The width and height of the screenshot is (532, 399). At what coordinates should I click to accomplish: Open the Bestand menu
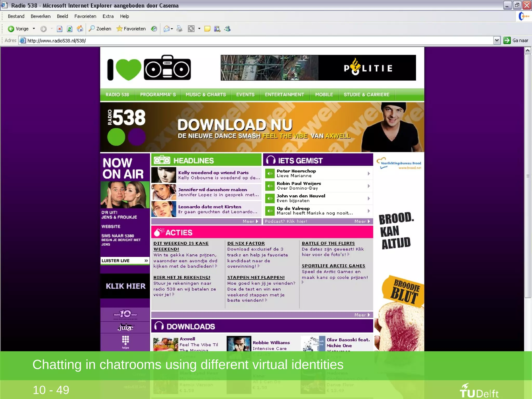pyautogui.click(x=16, y=16)
